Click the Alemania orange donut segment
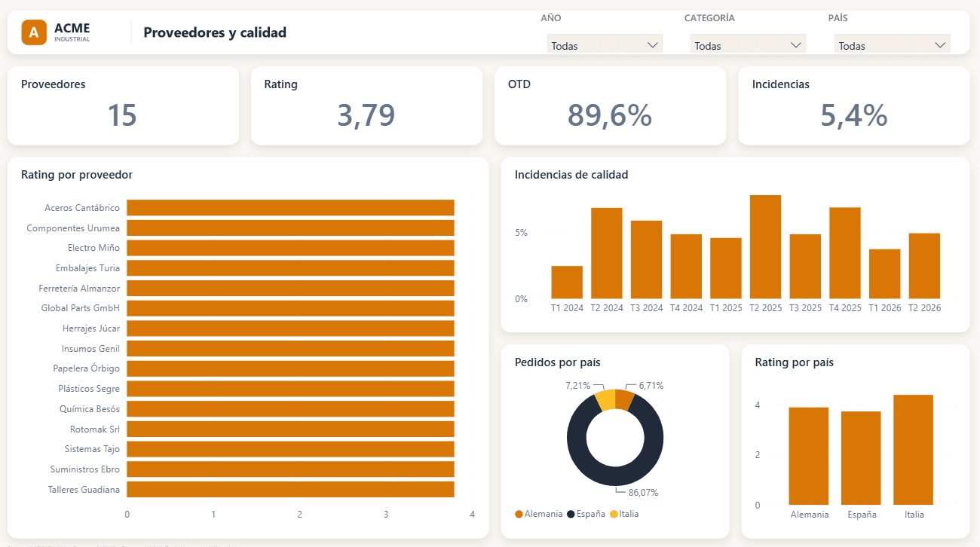The width and height of the screenshot is (980, 547). [625, 400]
